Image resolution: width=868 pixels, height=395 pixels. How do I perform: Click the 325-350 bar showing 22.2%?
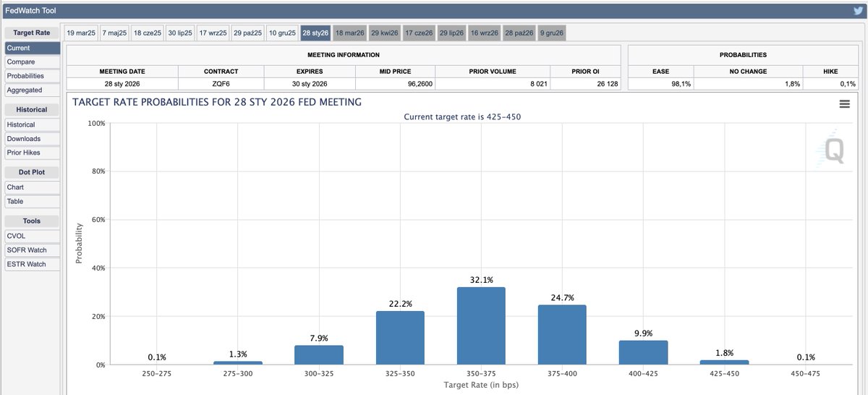pyautogui.click(x=400, y=338)
